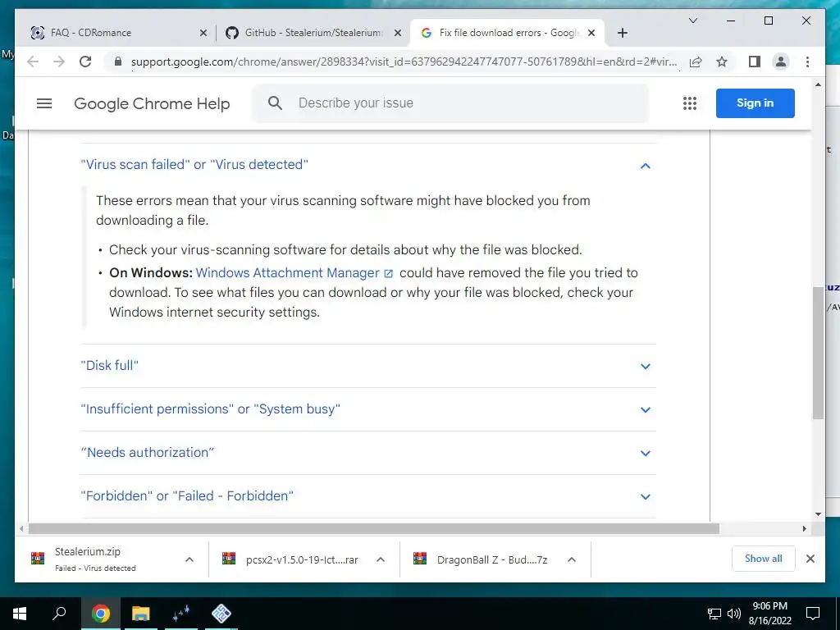Open the notification center
This screenshot has width=840, height=630.
click(x=813, y=614)
